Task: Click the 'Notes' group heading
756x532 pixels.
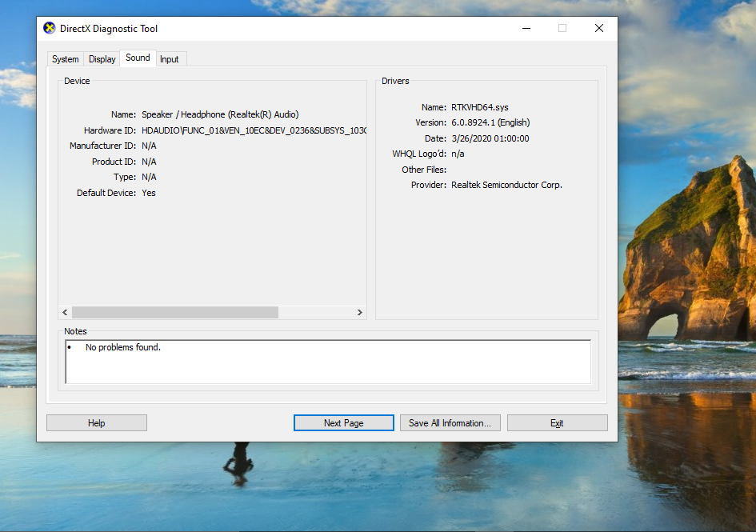Action: [75, 331]
